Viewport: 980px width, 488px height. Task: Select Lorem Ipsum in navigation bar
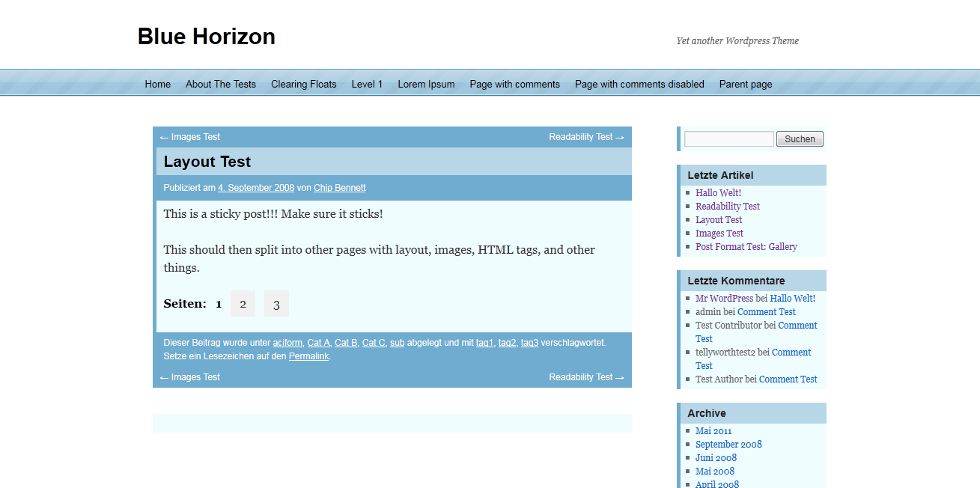click(x=426, y=84)
